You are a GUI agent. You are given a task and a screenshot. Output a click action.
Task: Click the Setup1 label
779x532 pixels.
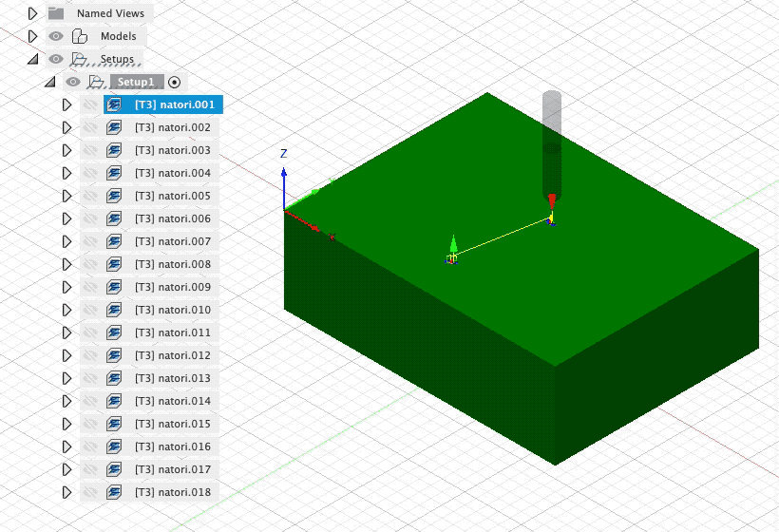pos(136,82)
